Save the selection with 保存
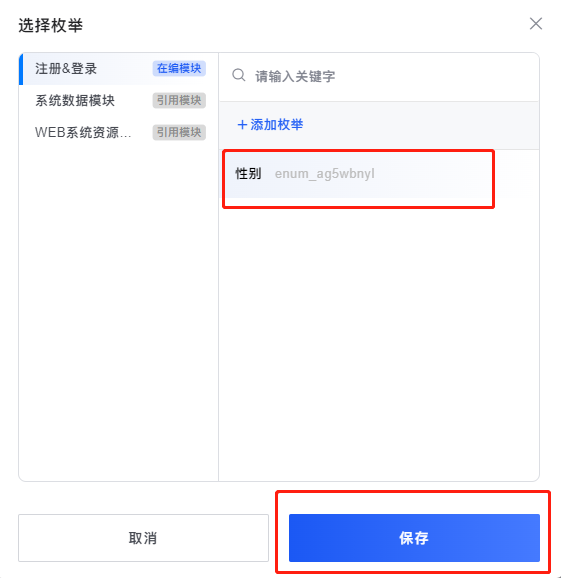This screenshot has width=561, height=578. pos(414,538)
